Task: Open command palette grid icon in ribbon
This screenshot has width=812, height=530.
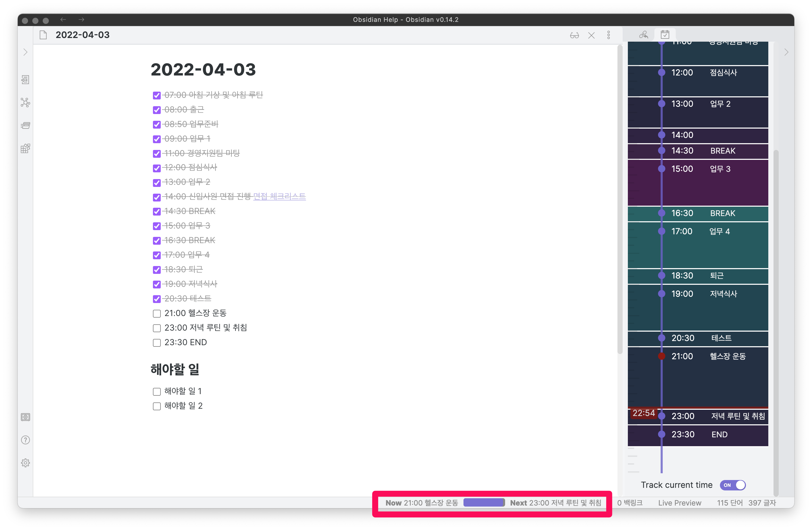Action: [x=25, y=148]
